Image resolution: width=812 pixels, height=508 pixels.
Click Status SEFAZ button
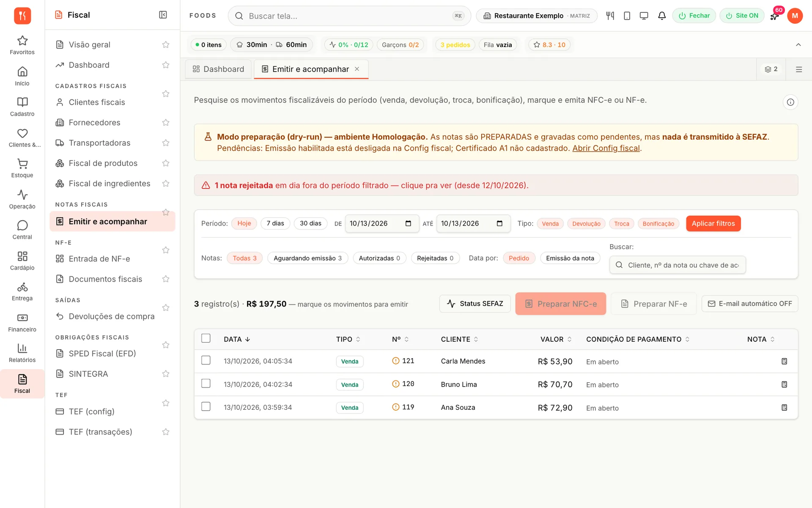pos(475,304)
